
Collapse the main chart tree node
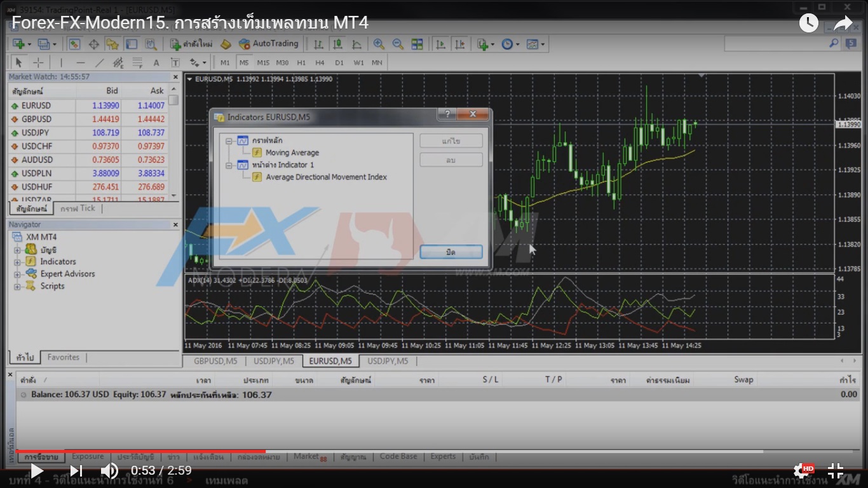[x=229, y=140]
